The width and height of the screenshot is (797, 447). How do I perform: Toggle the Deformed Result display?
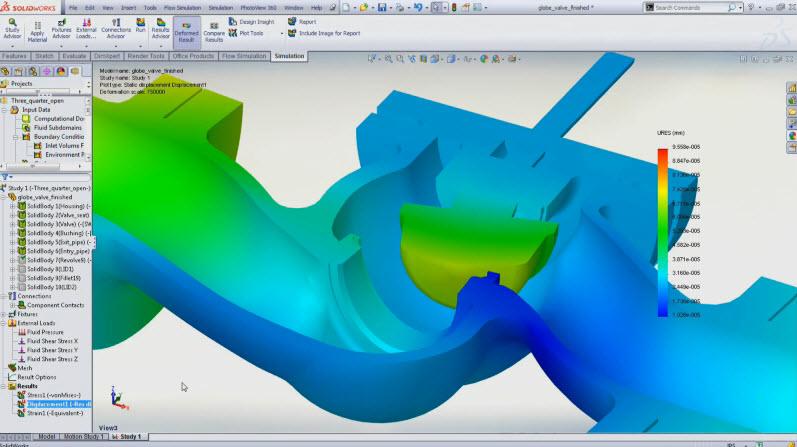tap(186, 32)
